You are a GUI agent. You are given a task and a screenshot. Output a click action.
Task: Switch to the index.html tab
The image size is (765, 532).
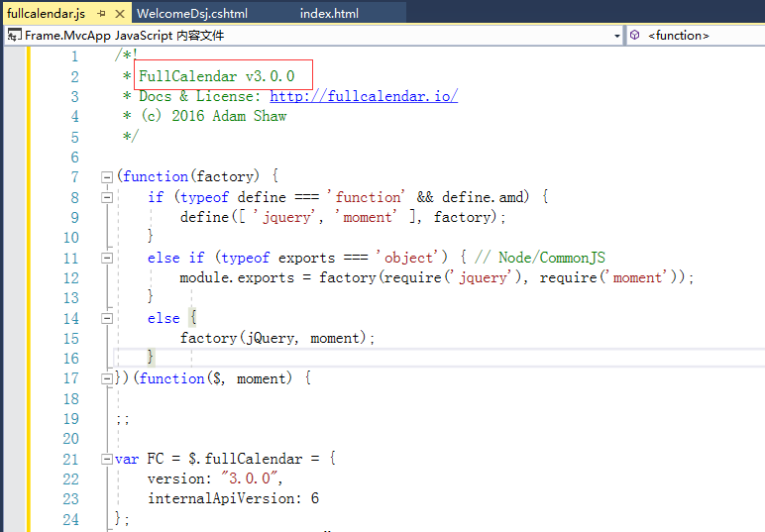pyautogui.click(x=329, y=14)
